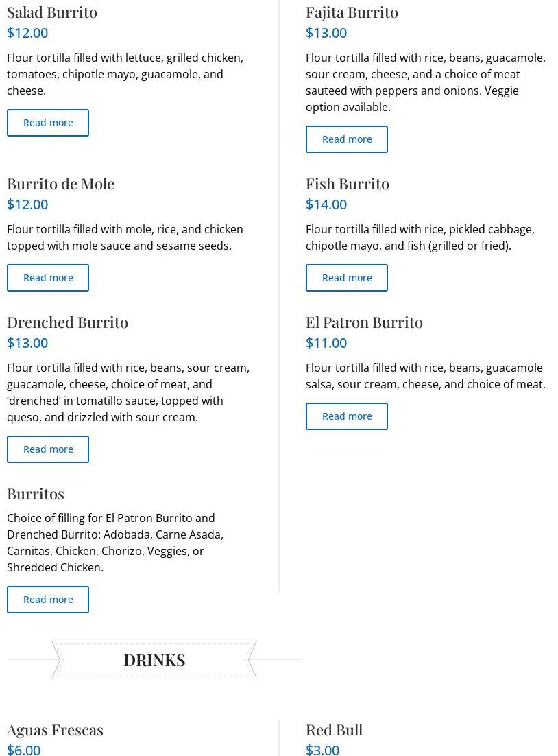Select the Burrito de Mole title
The height and width of the screenshot is (756, 558).
(x=60, y=183)
